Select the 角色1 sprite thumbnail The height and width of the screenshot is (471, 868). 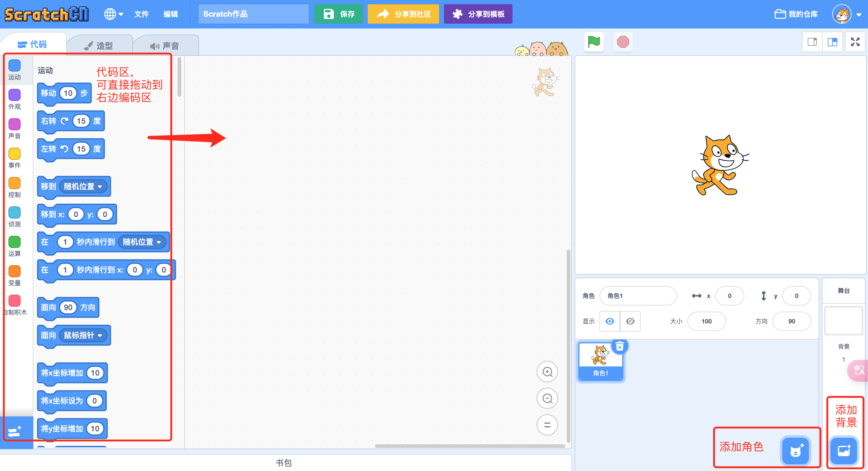[x=600, y=362]
